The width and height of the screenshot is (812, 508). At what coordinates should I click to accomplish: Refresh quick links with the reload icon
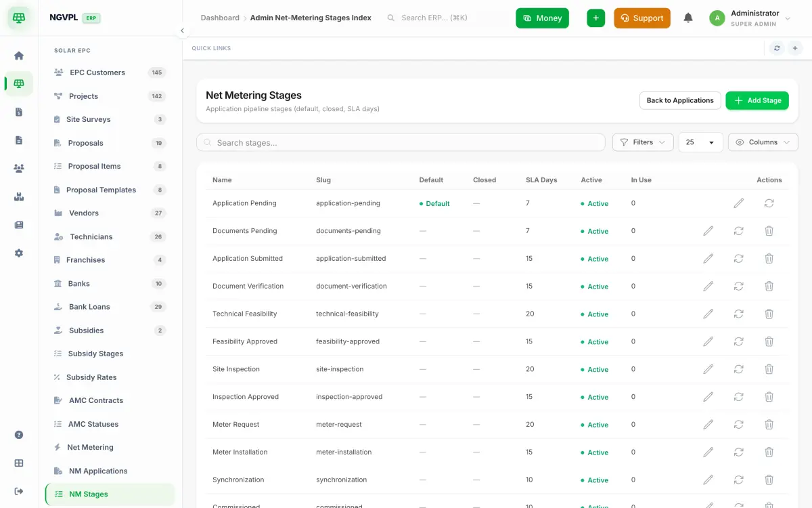[777, 48]
